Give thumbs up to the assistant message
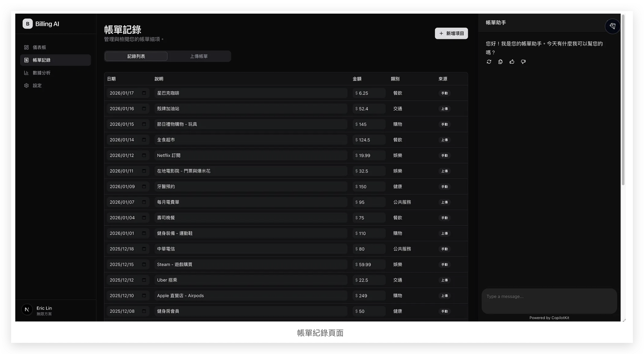The width and height of the screenshot is (644, 354). pyautogui.click(x=512, y=62)
